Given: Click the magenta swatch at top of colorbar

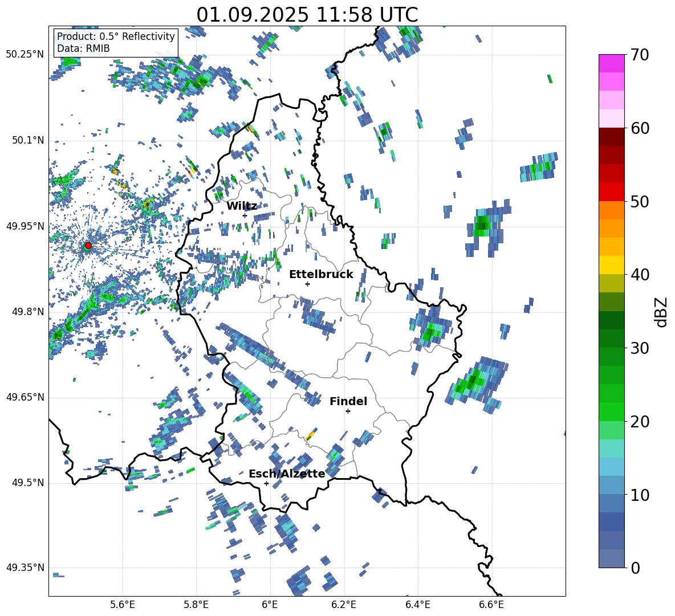Looking at the screenshot, I should pos(611,63).
